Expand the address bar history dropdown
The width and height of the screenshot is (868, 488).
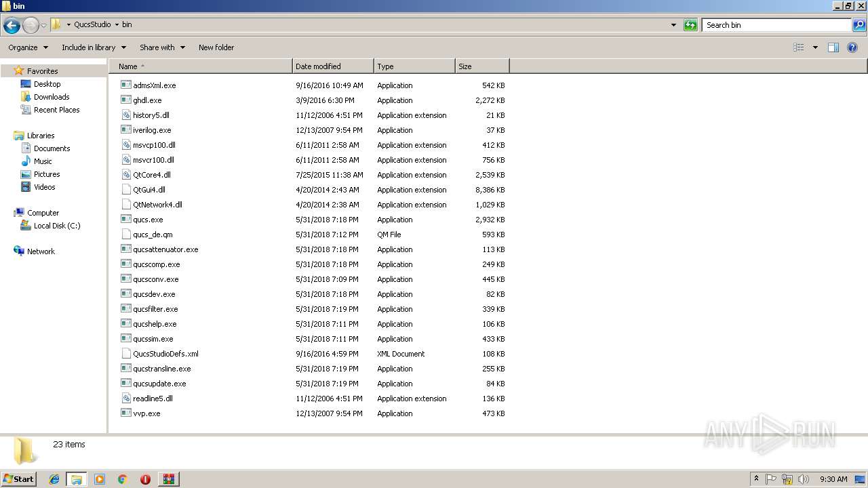point(673,25)
